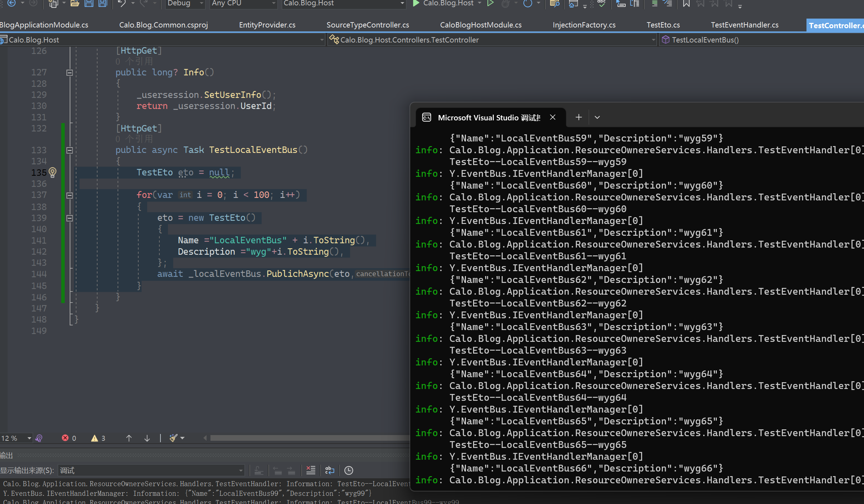Clear all output with red X list icon

point(311,470)
